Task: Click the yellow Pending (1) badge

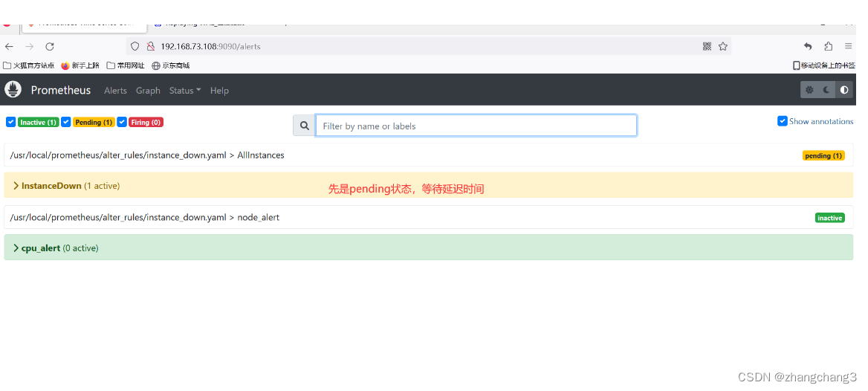Action: 94,123
